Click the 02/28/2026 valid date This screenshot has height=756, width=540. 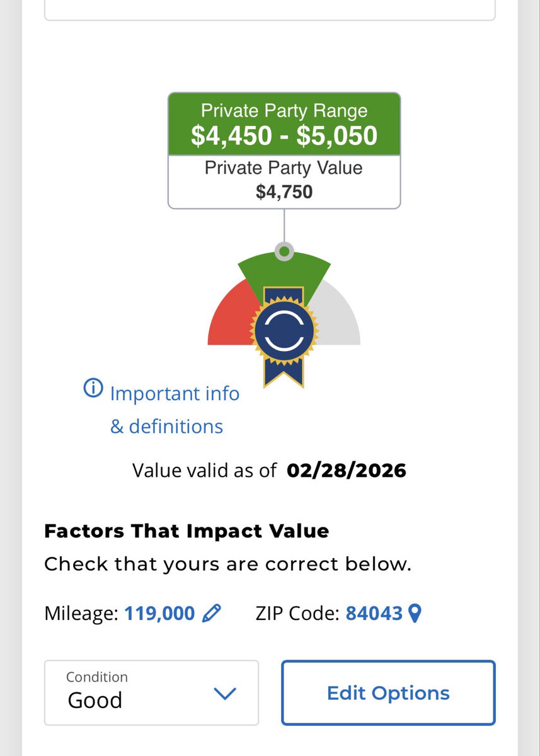point(346,471)
